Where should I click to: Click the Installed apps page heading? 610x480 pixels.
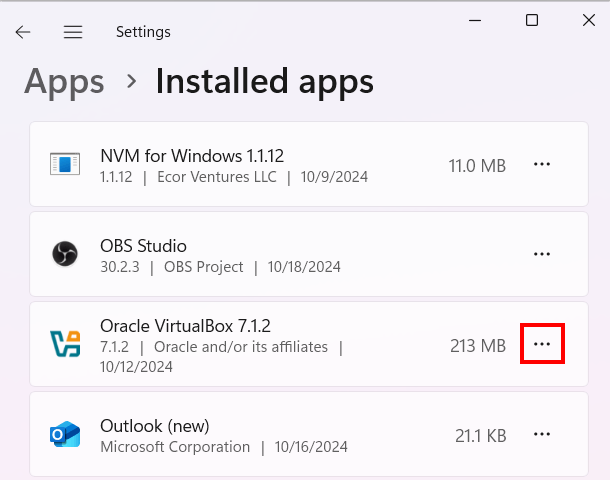[264, 81]
